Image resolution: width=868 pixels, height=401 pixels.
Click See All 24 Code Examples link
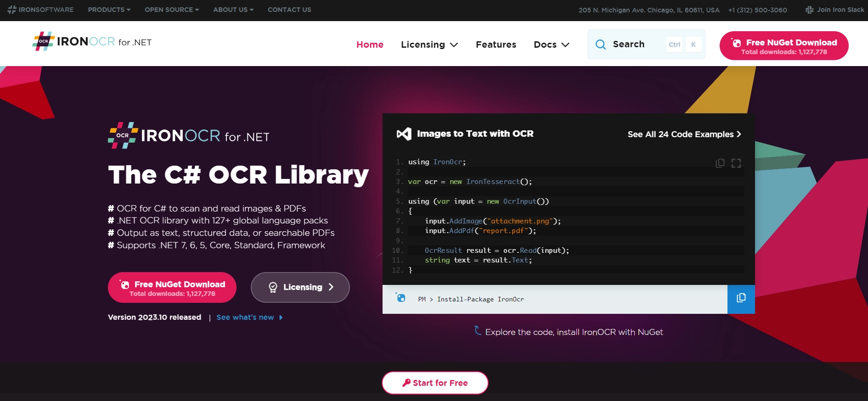[x=684, y=134]
